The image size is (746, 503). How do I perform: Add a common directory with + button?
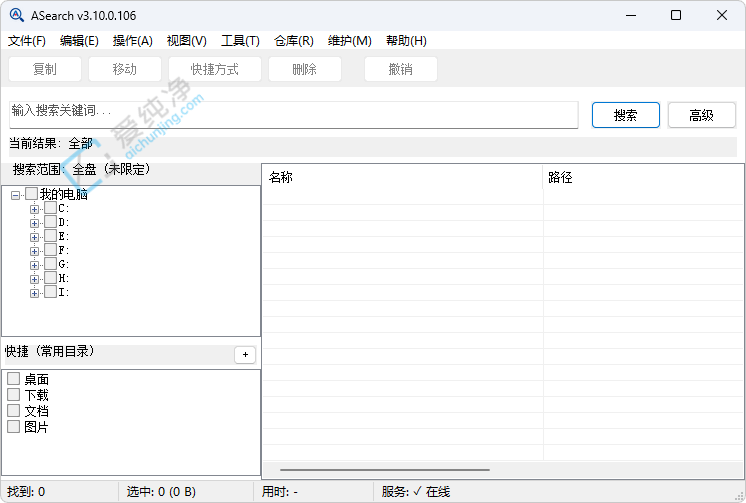point(245,355)
